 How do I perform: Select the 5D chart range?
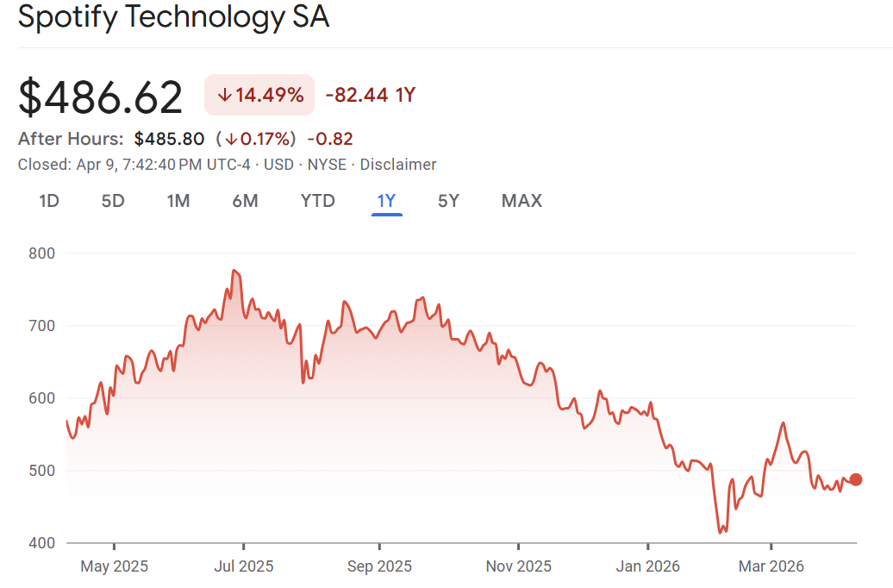(113, 201)
